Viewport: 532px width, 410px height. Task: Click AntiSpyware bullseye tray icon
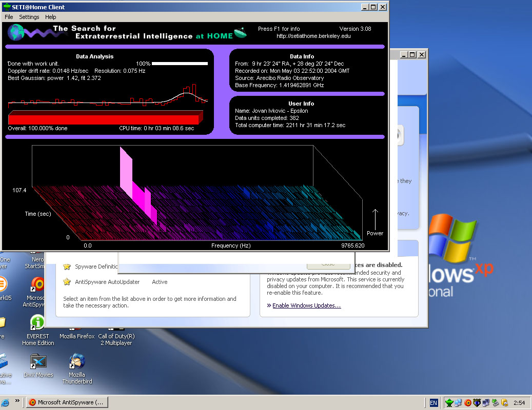coord(467,402)
